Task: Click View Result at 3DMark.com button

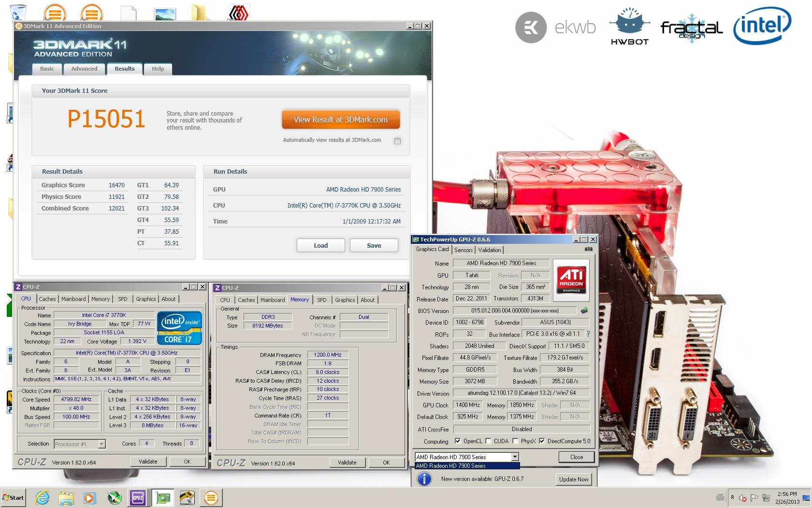Action: point(341,120)
